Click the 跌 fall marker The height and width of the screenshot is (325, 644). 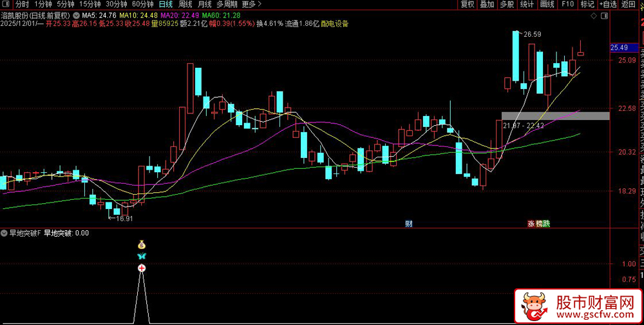(x=546, y=224)
